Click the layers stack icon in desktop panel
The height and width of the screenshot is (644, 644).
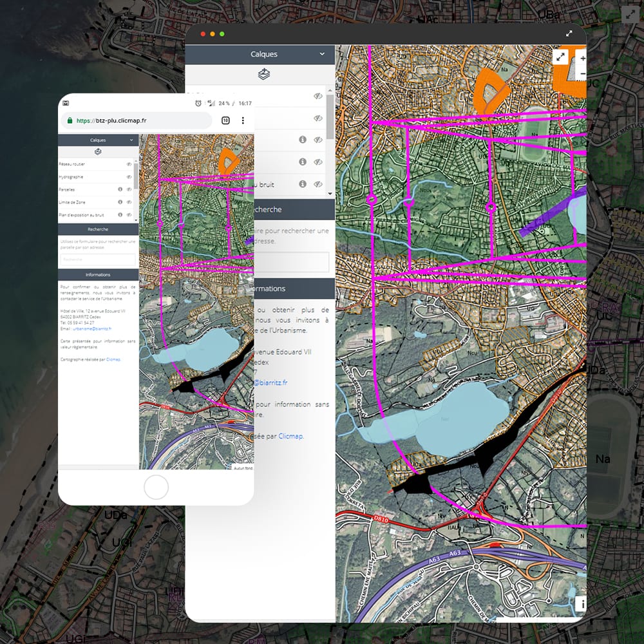click(264, 75)
